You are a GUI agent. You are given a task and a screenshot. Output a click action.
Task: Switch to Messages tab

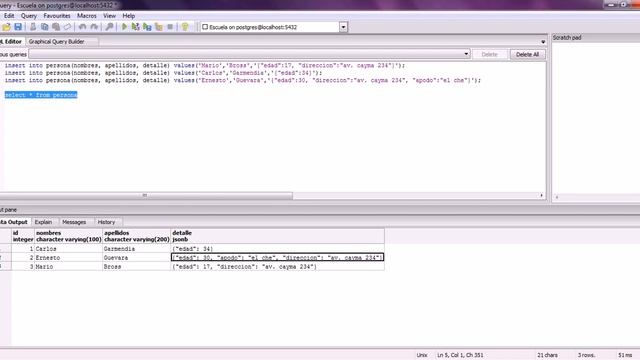coord(74,222)
